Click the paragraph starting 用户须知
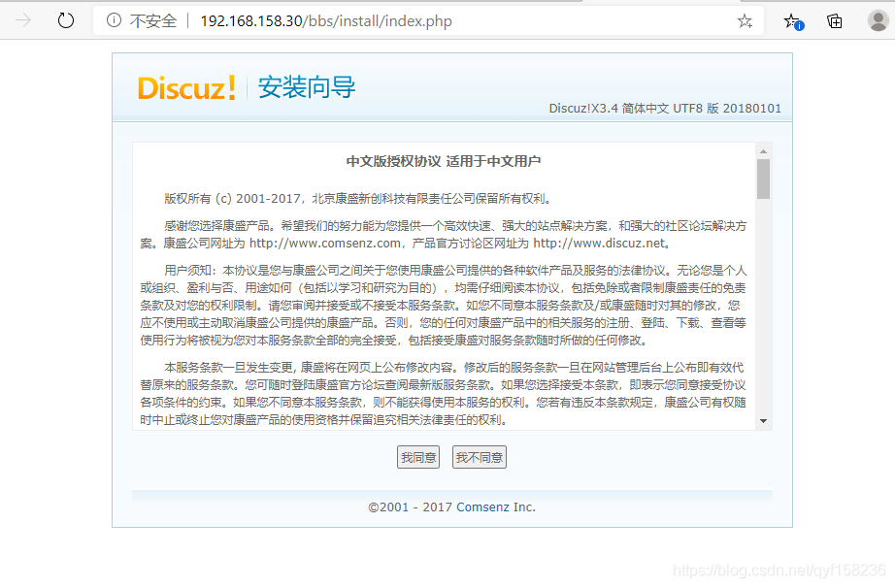The width and height of the screenshot is (895, 588). [x=444, y=305]
